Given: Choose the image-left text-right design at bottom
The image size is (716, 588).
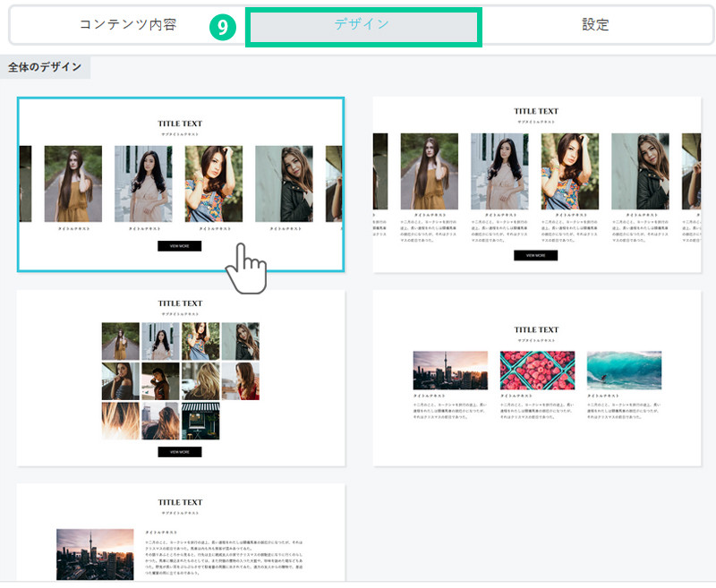Looking at the screenshot, I should point(180,533).
